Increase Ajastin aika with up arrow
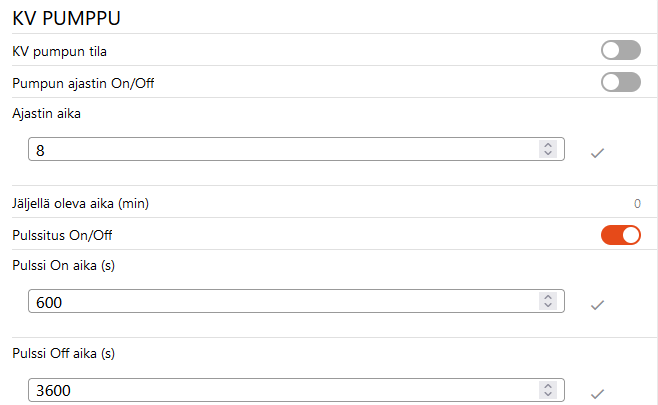The width and height of the screenshot is (658, 405). (547, 145)
